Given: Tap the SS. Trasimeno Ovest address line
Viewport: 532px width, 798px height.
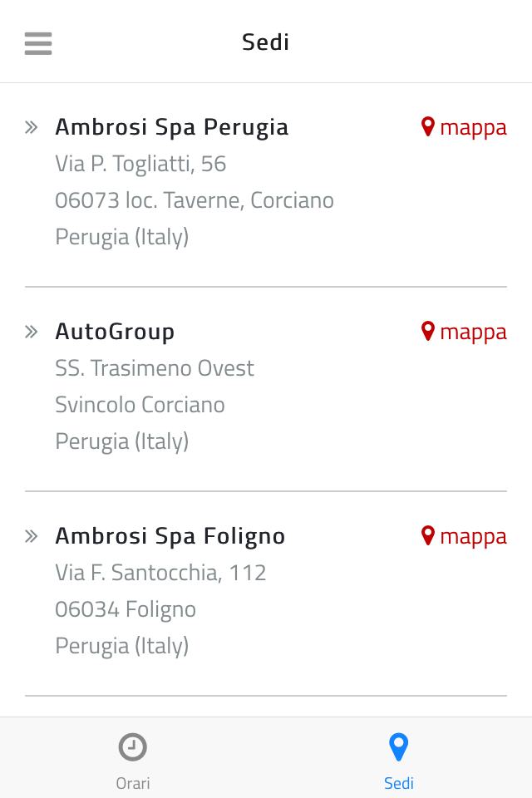Looking at the screenshot, I should pyautogui.click(x=155, y=368).
